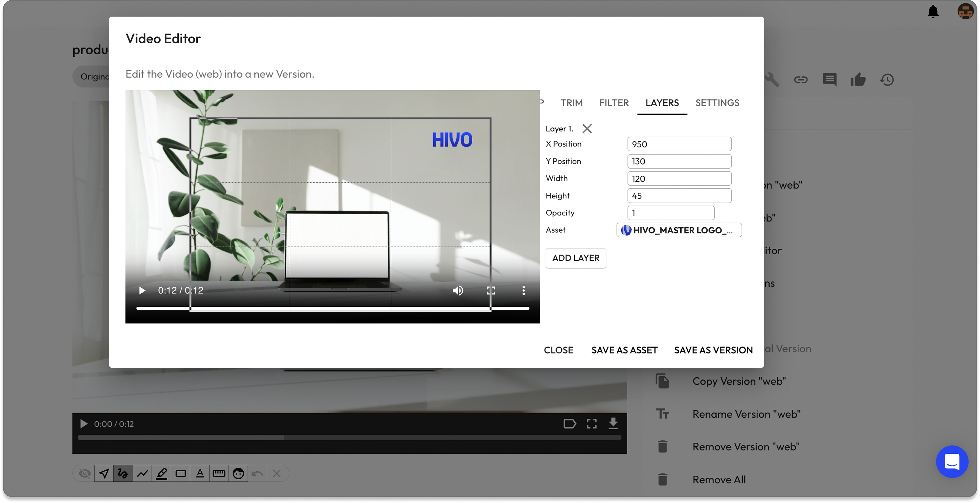
Task: Mute the editor video volume
Action: pyautogui.click(x=458, y=291)
